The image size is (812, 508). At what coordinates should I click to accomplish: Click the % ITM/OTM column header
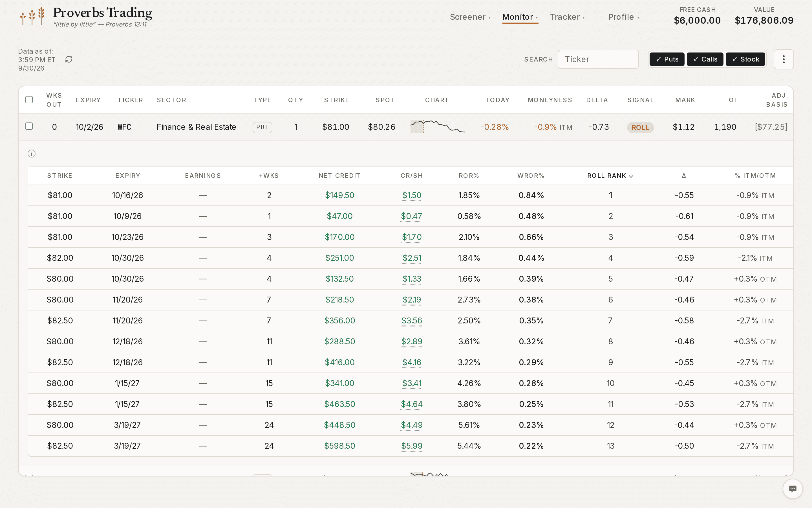(x=755, y=176)
